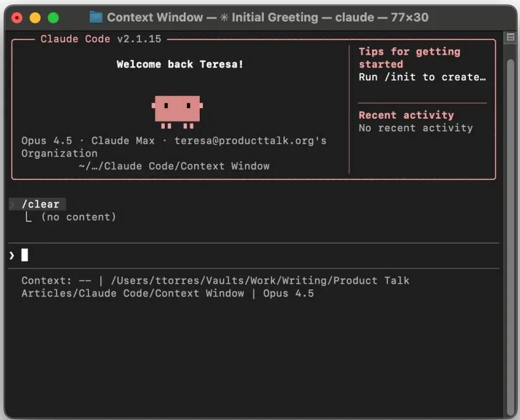Screen dimensions: 520x420
Task: Click "No recent activity" text
Action: (416, 128)
